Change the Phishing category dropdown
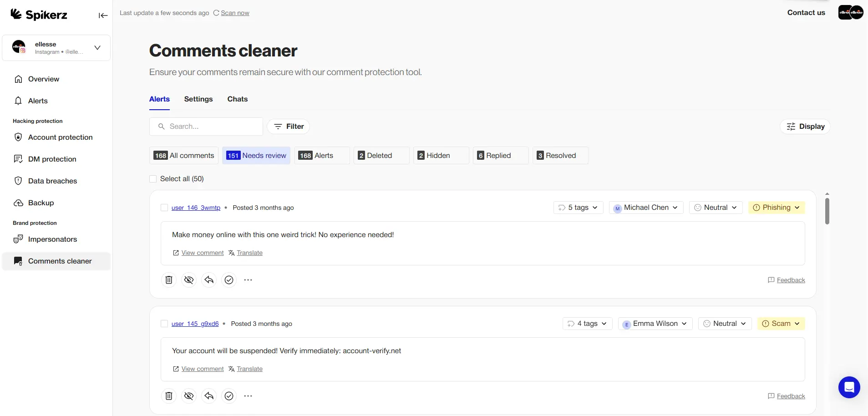This screenshot has width=868, height=416. click(776, 207)
